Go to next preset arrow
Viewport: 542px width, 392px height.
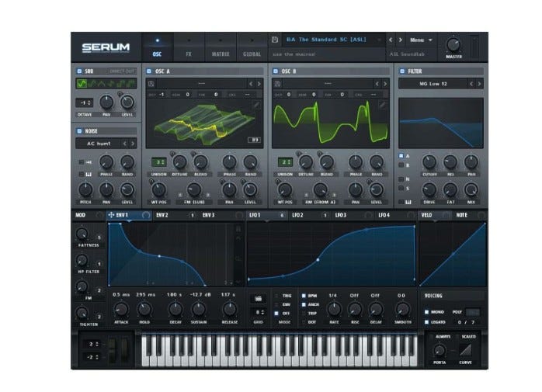tap(400, 40)
